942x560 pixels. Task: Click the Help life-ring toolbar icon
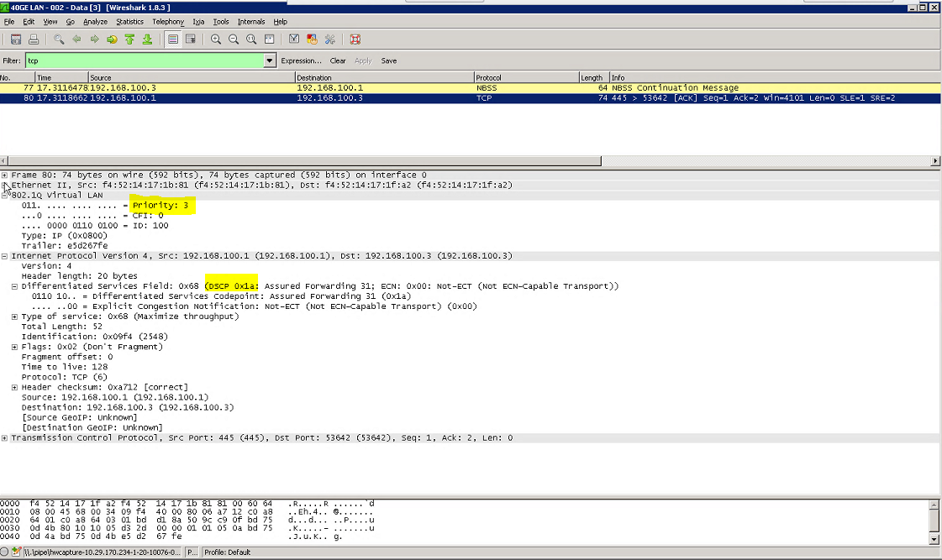pos(355,39)
